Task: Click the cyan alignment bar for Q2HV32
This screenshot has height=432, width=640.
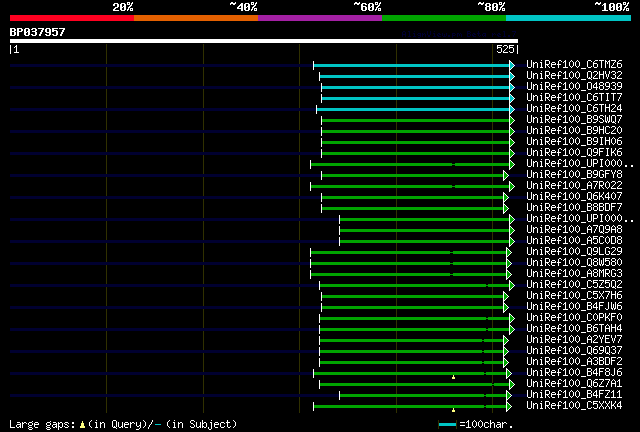Action: [415, 76]
